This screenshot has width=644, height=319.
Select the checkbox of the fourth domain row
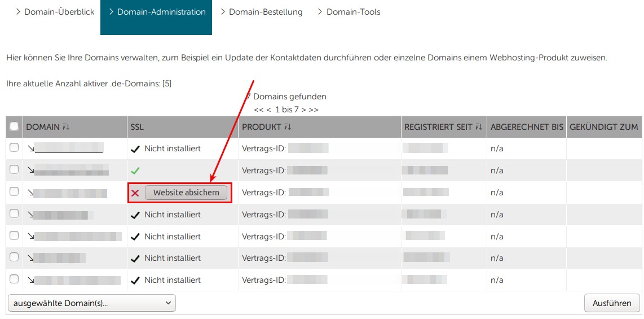click(14, 213)
